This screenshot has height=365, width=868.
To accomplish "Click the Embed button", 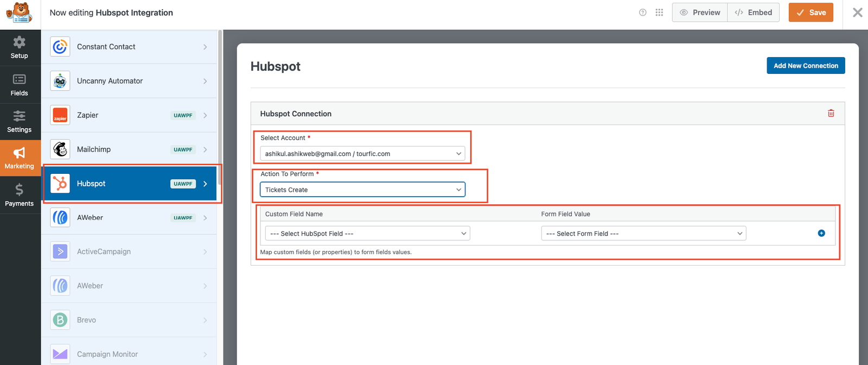I will [x=753, y=12].
